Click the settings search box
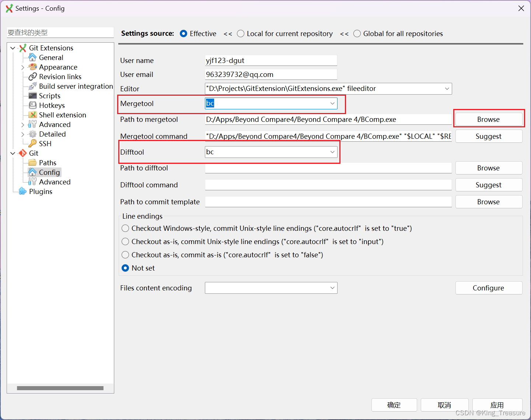 click(x=60, y=32)
